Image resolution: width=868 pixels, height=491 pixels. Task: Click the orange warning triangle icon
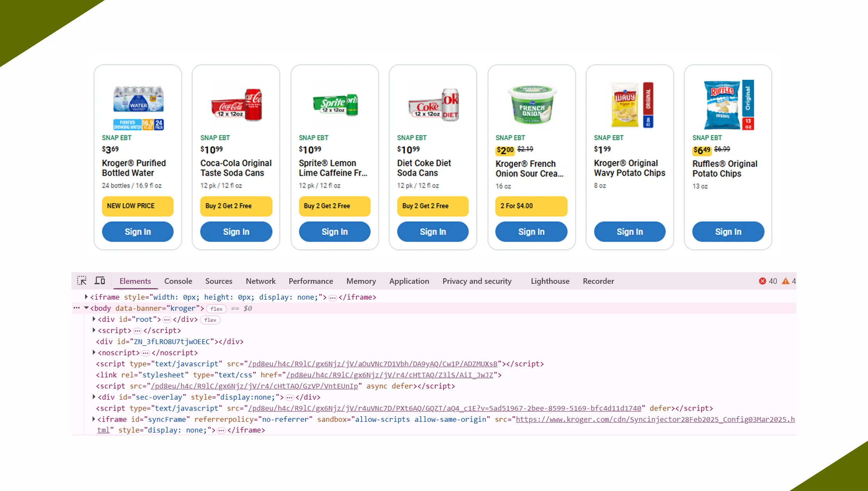coord(786,281)
